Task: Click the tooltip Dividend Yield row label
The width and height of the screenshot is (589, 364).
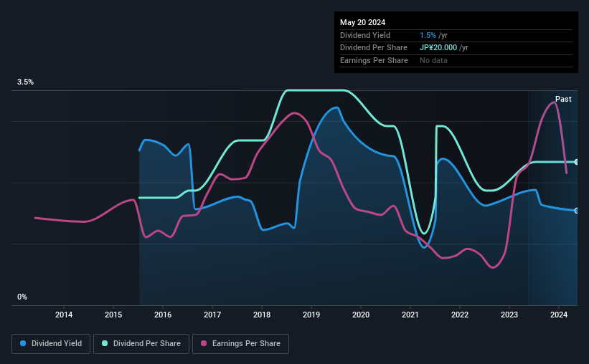Action: point(365,35)
